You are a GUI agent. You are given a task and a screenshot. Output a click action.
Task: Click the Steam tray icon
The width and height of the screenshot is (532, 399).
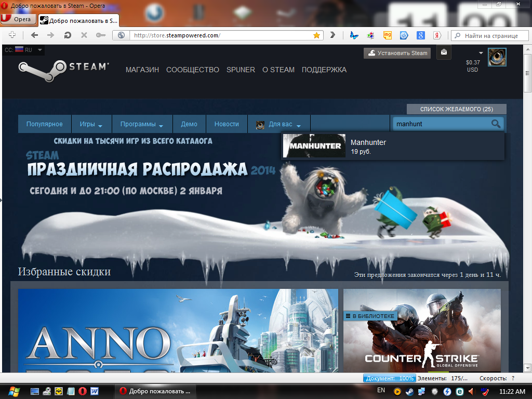point(409,391)
